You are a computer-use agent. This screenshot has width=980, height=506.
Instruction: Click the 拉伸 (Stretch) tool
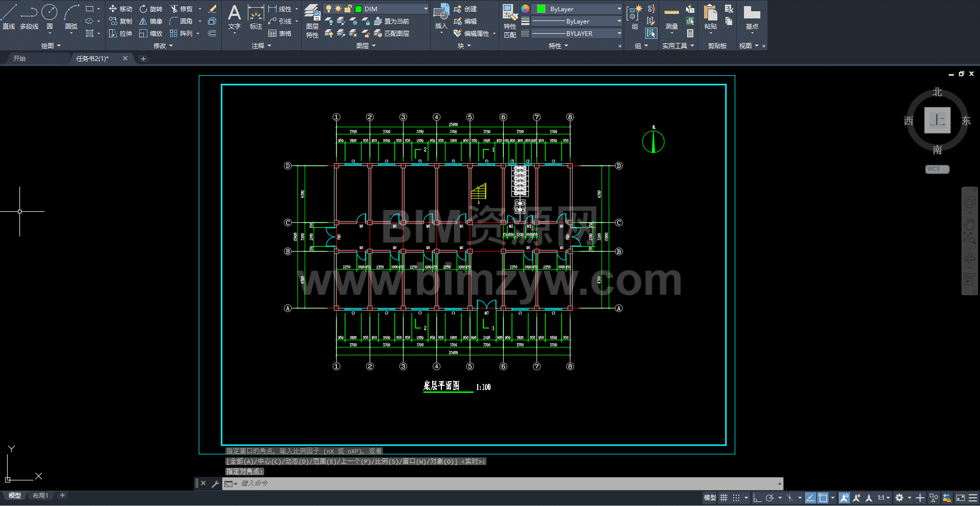point(121,33)
